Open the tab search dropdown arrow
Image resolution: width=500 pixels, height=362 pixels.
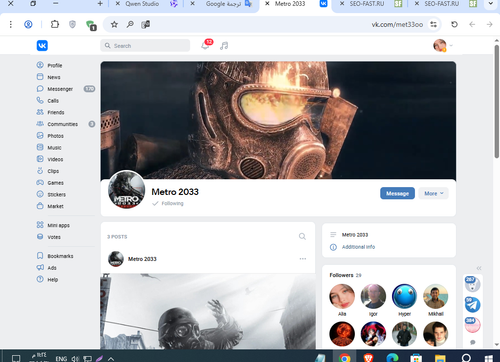tap(490, 4)
